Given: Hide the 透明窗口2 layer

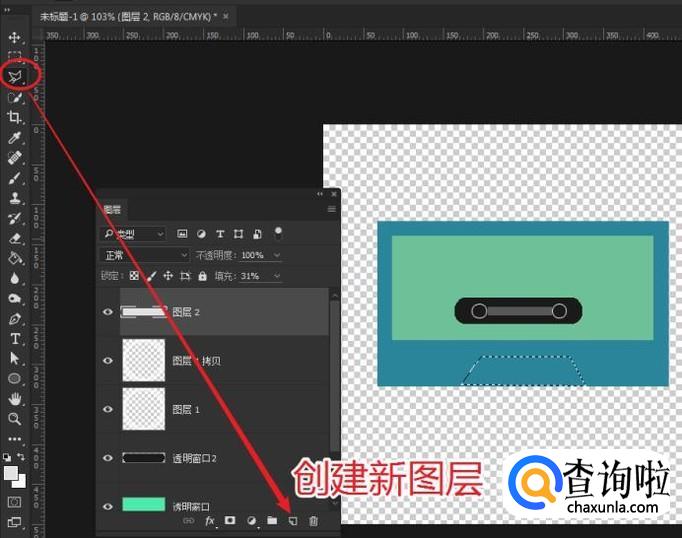Looking at the screenshot, I should click(x=108, y=457).
